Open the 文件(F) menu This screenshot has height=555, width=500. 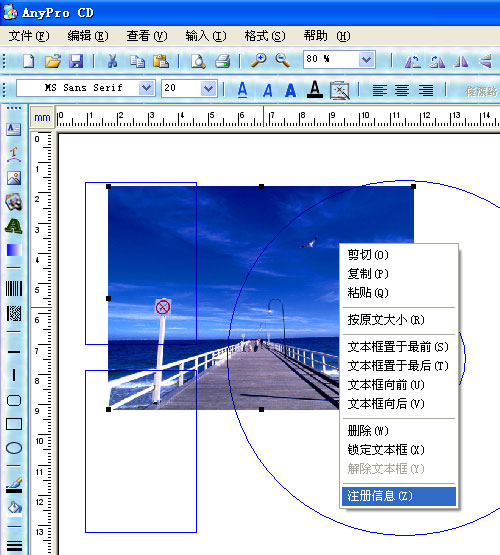[x=29, y=36]
